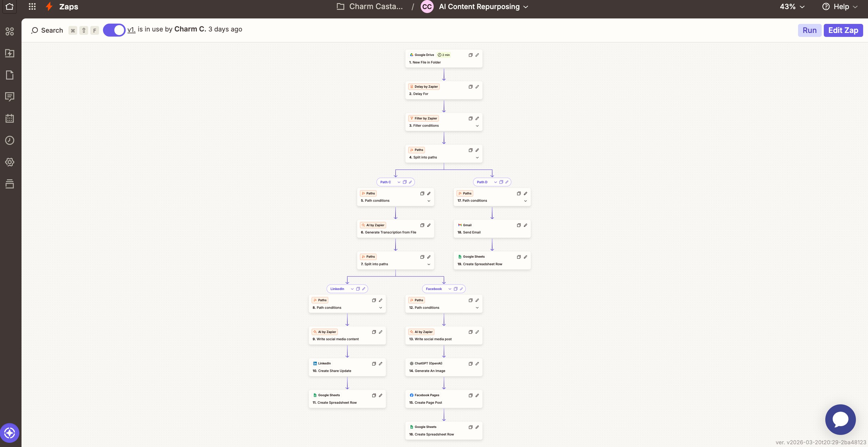Viewport: 868px width, 447px height.
Task: Toggle the Zap on/off switch
Action: tap(114, 30)
